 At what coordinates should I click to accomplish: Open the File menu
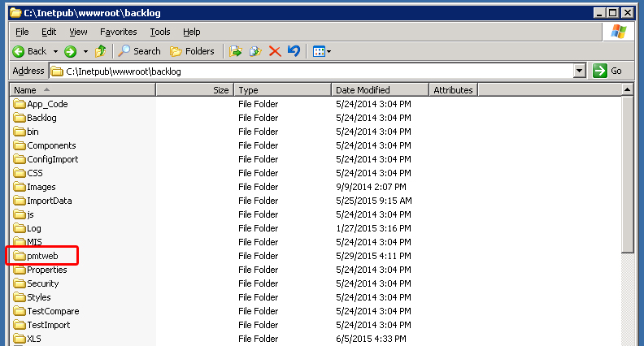22,32
